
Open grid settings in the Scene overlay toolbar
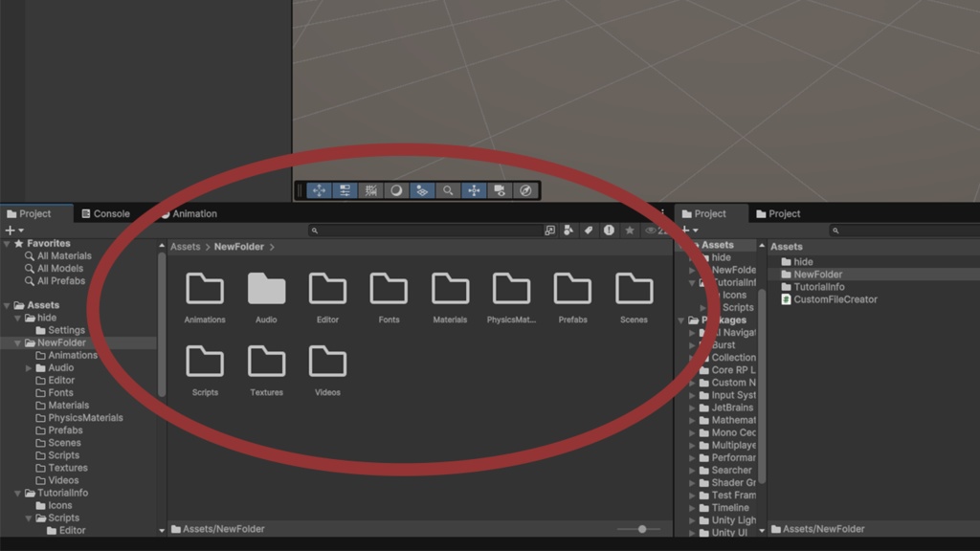[x=345, y=190]
